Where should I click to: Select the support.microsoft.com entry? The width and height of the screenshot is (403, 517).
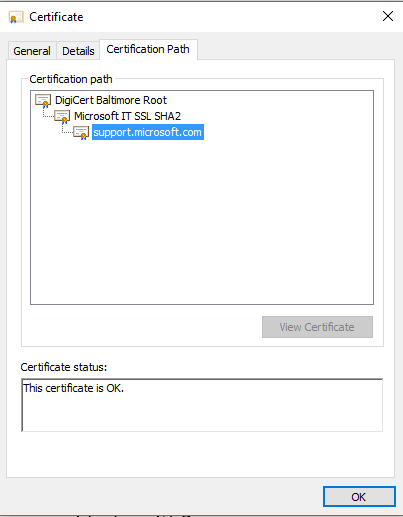[148, 132]
